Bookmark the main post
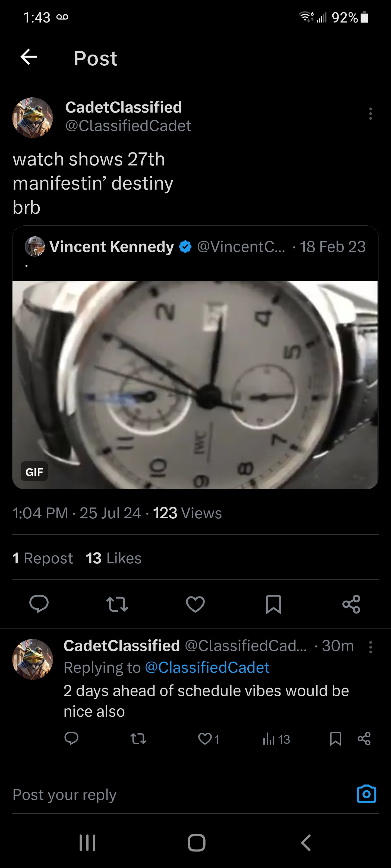Screen dimensions: 391x868 coord(273,604)
